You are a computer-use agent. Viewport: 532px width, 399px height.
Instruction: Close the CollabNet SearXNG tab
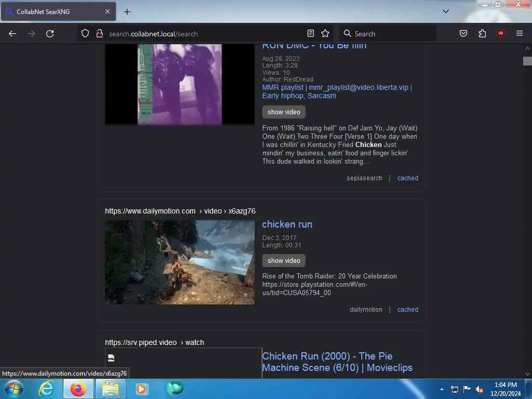click(x=107, y=11)
